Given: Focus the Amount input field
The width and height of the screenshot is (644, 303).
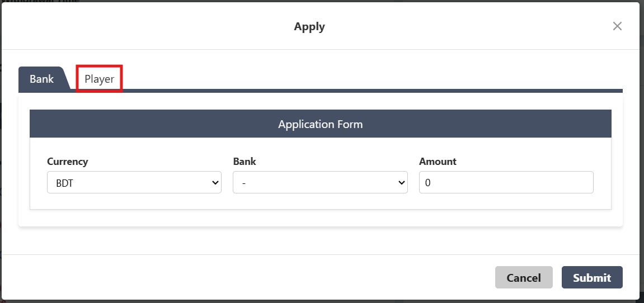Looking at the screenshot, I should point(506,182).
